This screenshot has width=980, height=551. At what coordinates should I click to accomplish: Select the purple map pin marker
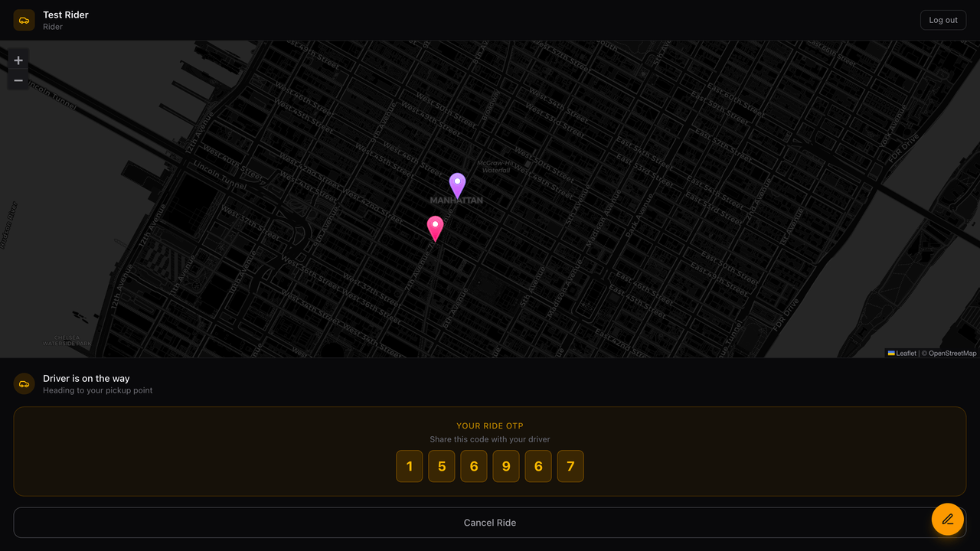click(x=457, y=186)
